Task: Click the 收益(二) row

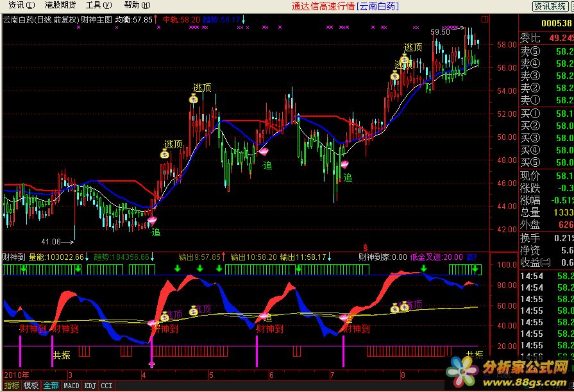Action: [x=546, y=262]
